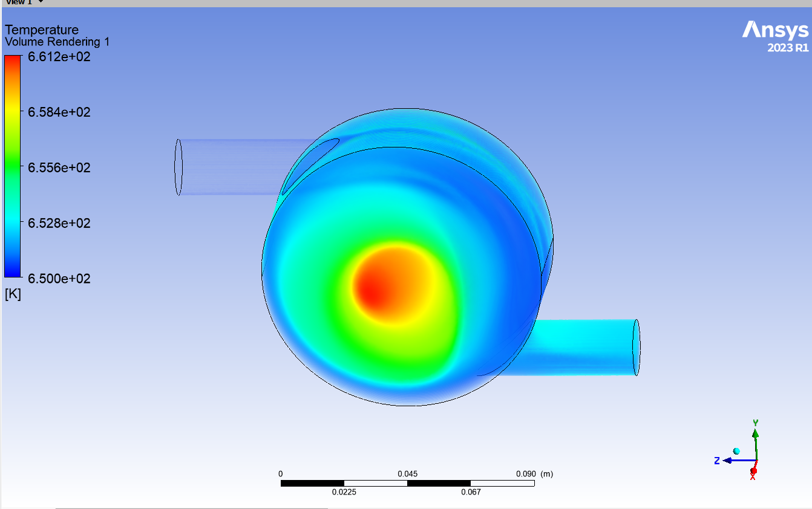Click the 6.556e+02 legend value
The width and height of the screenshot is (812, 509).
pyautogui.click(x=59, y=167)
